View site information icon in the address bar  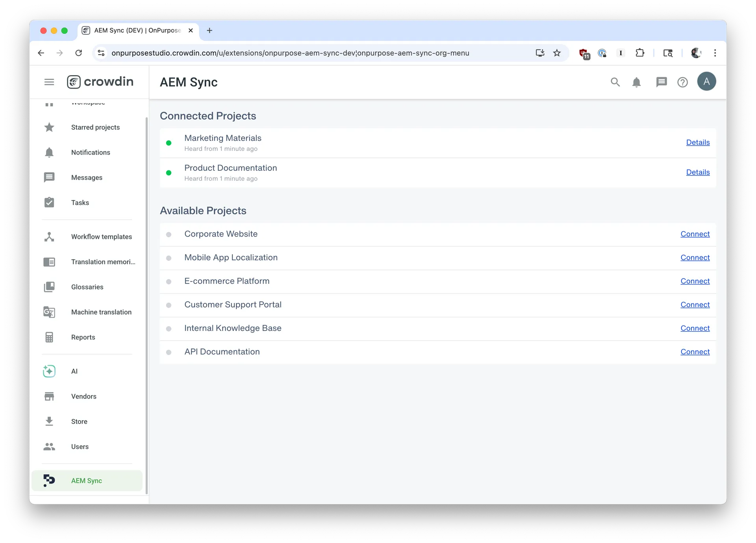101,53
